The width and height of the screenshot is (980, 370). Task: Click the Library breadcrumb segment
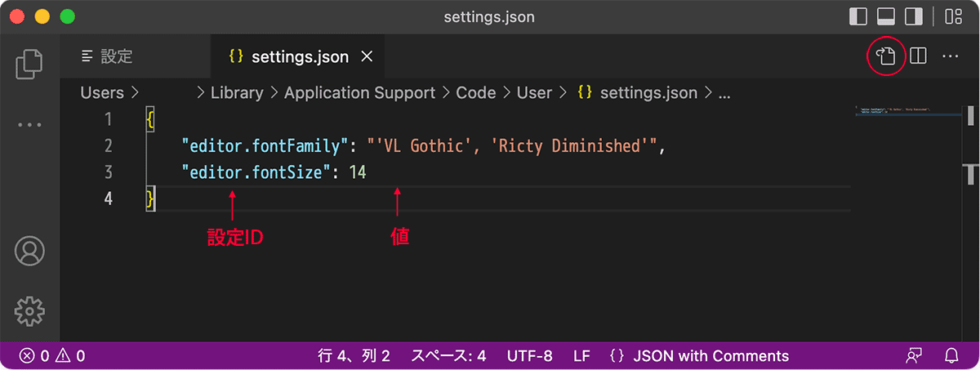[x=237, y=93]
